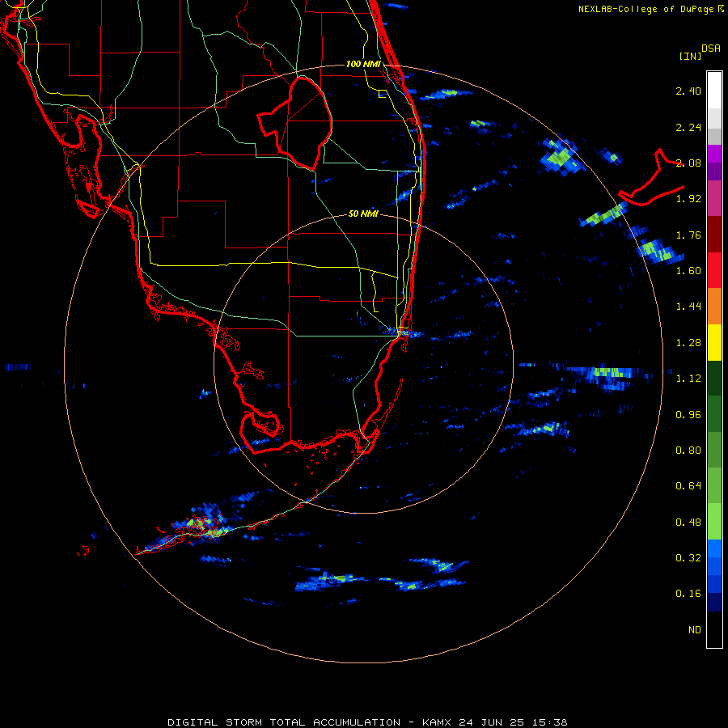Click the 2.08 scale value

pyautogui.click(x=688, y=163)
